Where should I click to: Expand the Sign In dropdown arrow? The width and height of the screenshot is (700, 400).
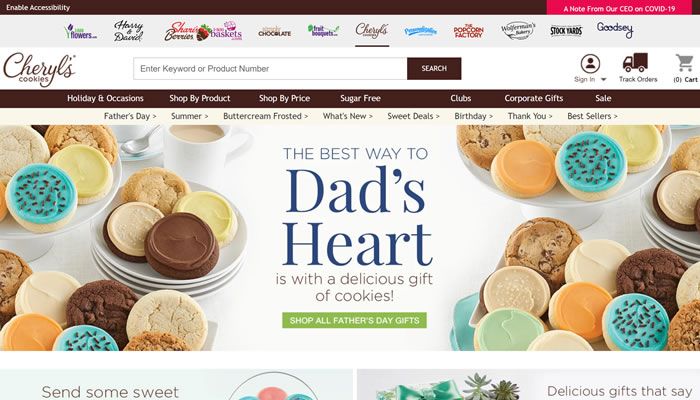[604, 79]
